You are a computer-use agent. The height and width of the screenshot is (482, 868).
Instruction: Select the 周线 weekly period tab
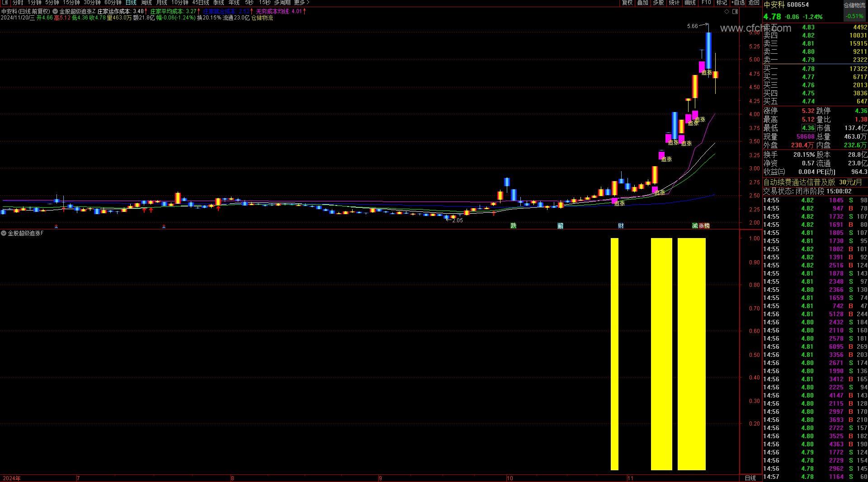click(146, 3)
